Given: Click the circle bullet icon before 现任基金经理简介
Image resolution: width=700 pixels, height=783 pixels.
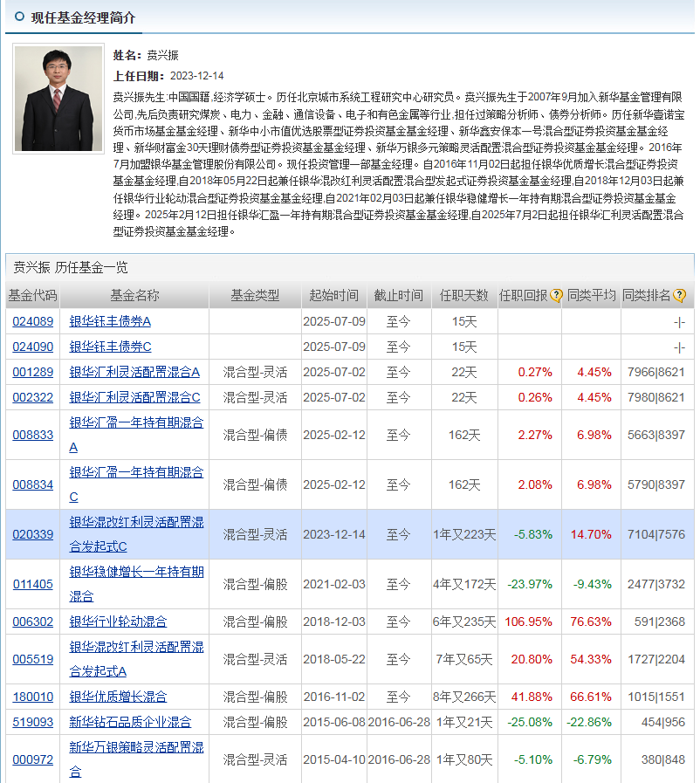Looking at the screenshot, I should (x=19, y=17).
